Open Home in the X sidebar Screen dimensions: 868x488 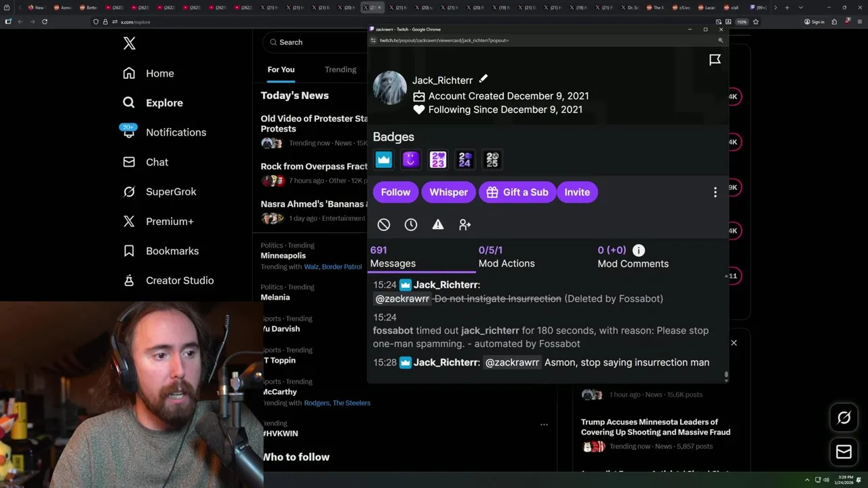pyautogui.click(x=149, y=73)
